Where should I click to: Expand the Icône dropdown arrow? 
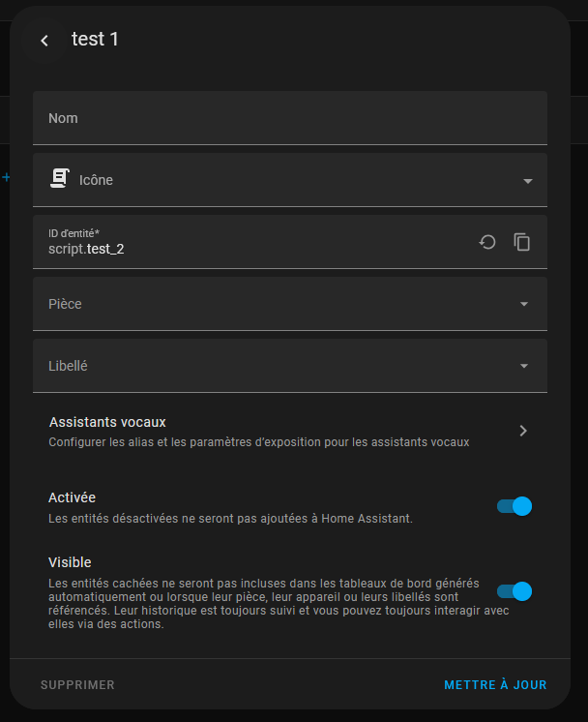tap(528, 181)
